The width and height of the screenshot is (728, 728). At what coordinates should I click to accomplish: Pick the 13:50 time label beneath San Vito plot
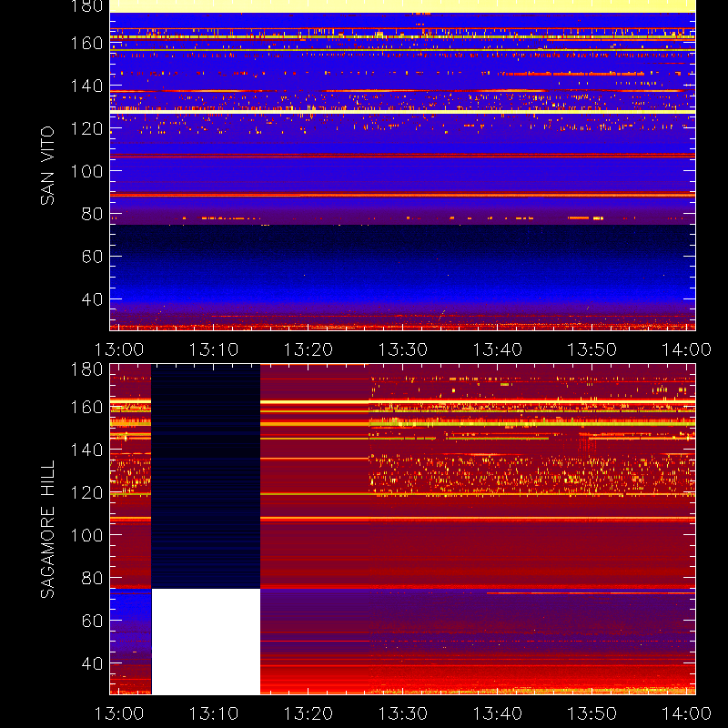592,349
